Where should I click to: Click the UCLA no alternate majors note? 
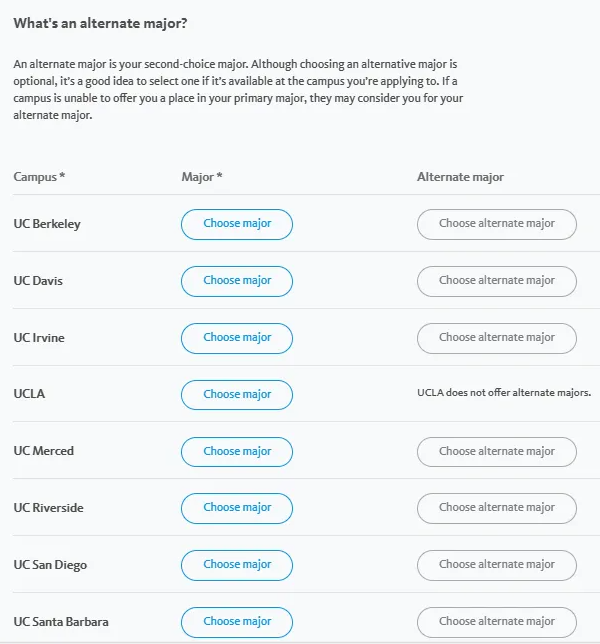tap(504, 393)
